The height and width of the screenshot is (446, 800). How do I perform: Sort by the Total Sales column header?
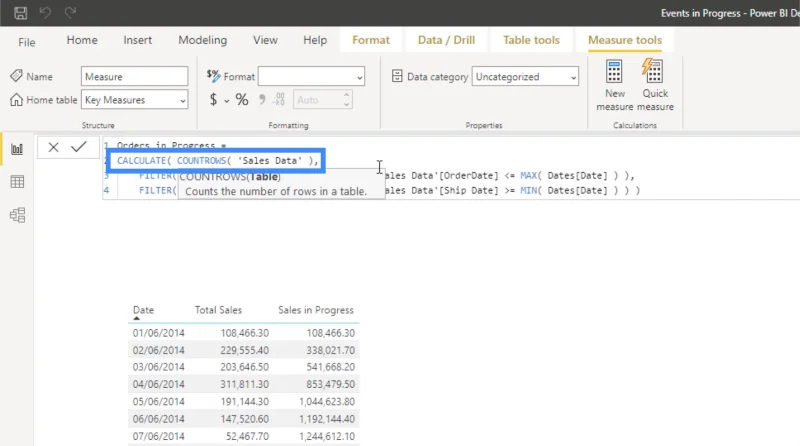pyautogui.click(x=218, y=310)
